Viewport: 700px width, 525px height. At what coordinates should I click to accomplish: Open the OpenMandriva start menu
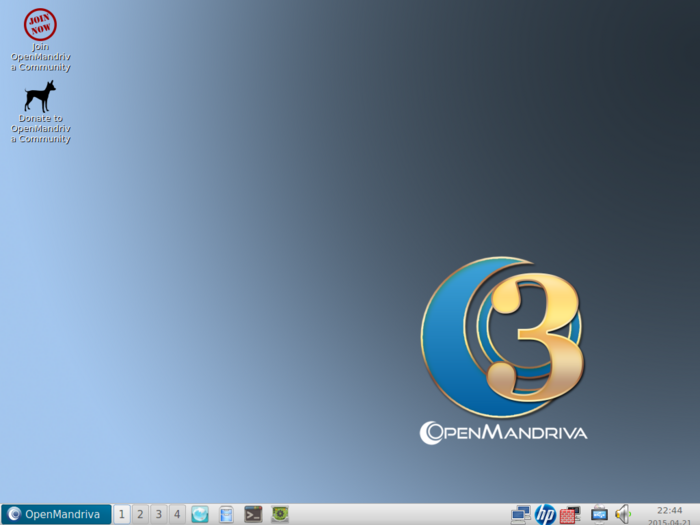tap(56, 514)
